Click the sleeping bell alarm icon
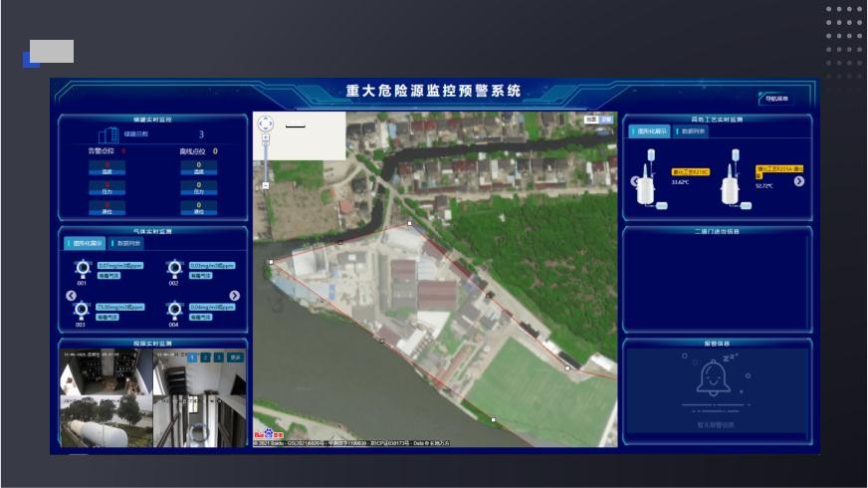Image resolution: width=868 pixels, height=488 pixels. click(x=714, y=377)
